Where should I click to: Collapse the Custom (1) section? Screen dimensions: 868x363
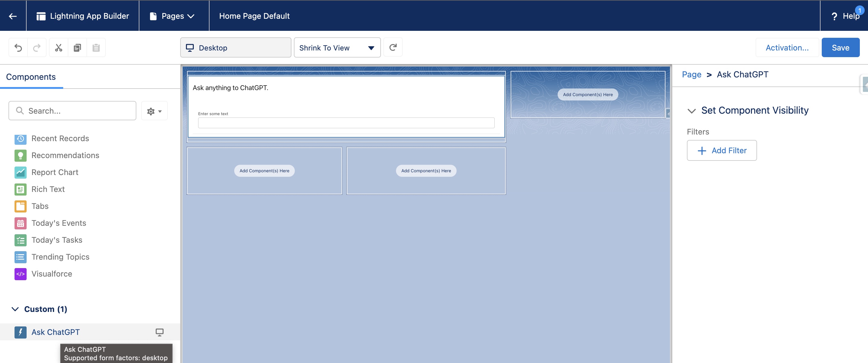15,309
